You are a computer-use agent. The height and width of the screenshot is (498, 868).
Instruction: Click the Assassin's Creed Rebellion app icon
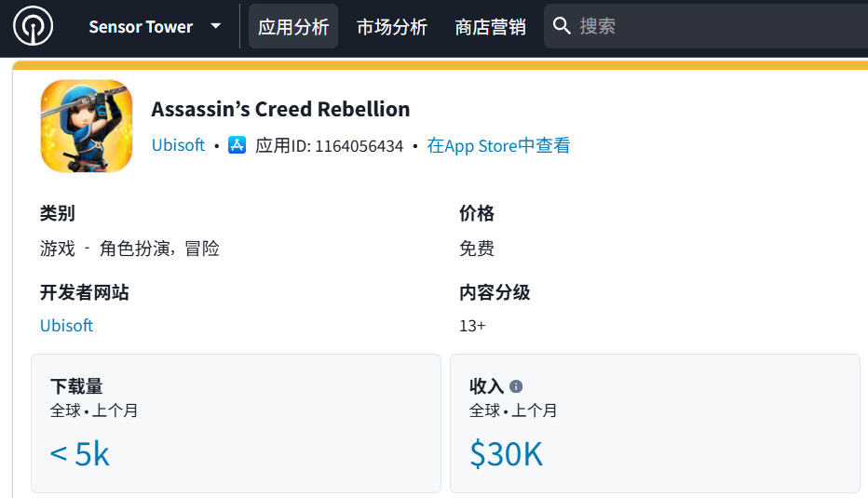(x=87, y=126)
